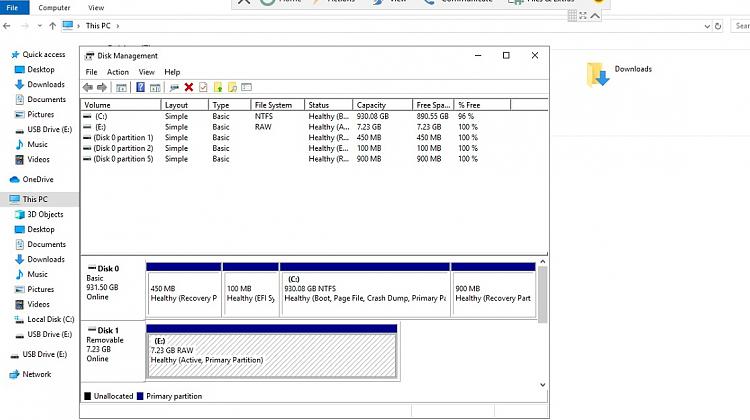
Task: Click the checkmark Properties toolbar icon
Action: pyautogui.click(x=203, y=87)
